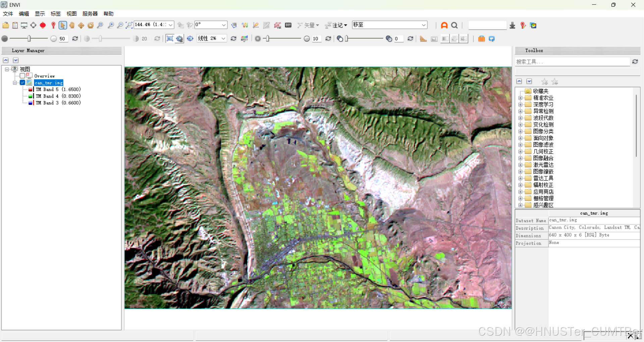This screenshot has height=342, width=644.
Task: Click the 搜索工具 search field
Action: (x=572, y=62)
